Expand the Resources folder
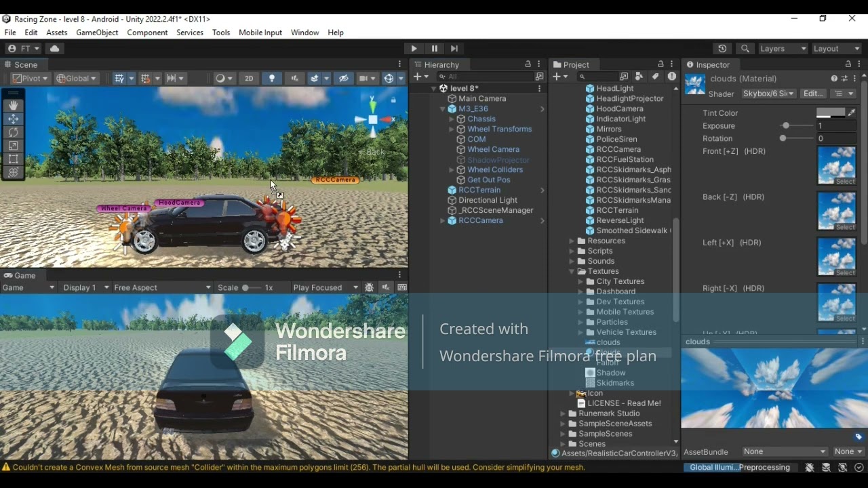The width and height of the screenshot is (868, 488). [x=572, y=241]
